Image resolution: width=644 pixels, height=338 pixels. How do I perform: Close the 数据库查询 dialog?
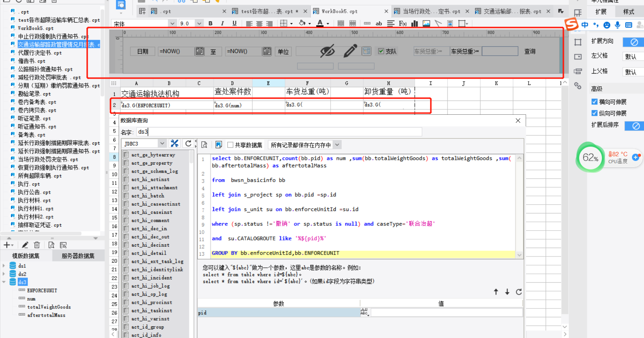pyautogui.click(x=518, y=121)
